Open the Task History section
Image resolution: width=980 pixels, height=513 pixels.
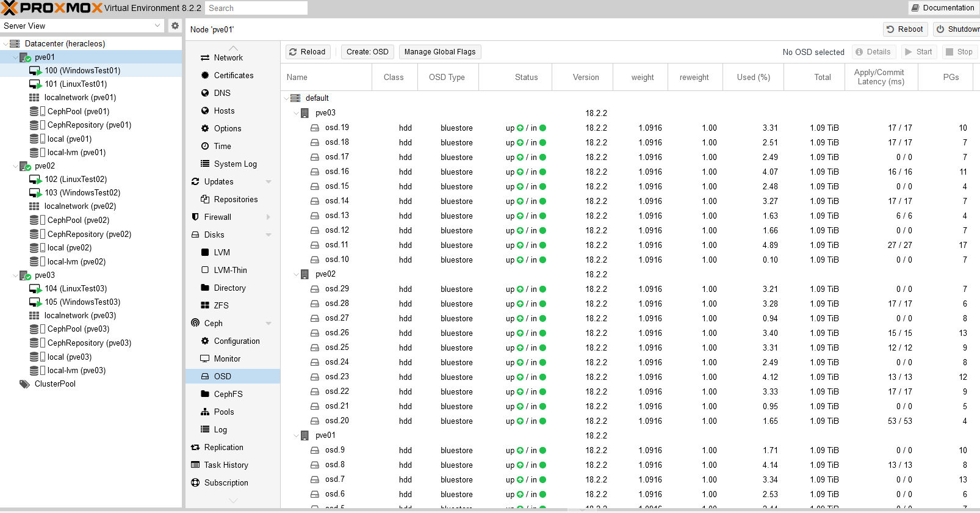pos(226,465)
